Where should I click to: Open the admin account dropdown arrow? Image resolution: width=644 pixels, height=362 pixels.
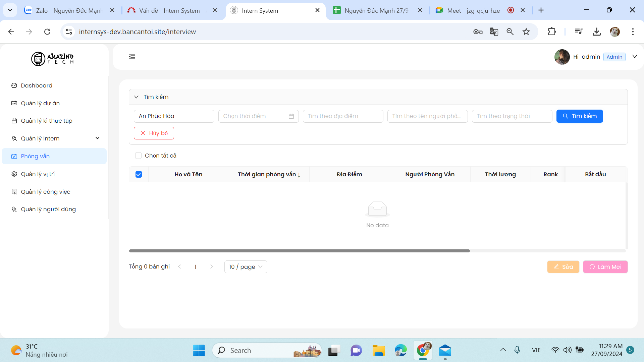coord(634,57)
